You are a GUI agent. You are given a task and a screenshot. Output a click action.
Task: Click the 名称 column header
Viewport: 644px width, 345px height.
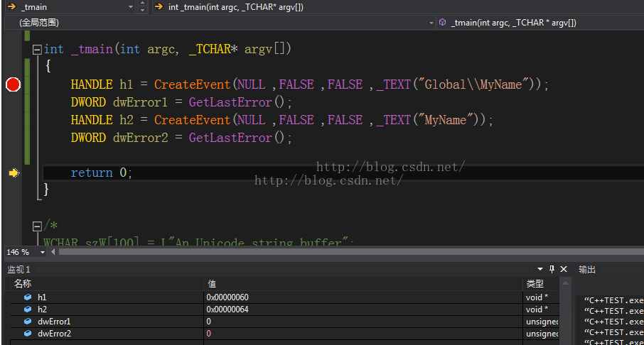pos(23,283)
